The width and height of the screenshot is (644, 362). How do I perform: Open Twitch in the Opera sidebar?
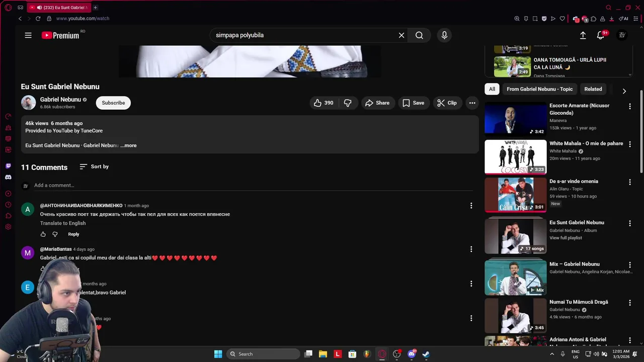pos(8,166)
